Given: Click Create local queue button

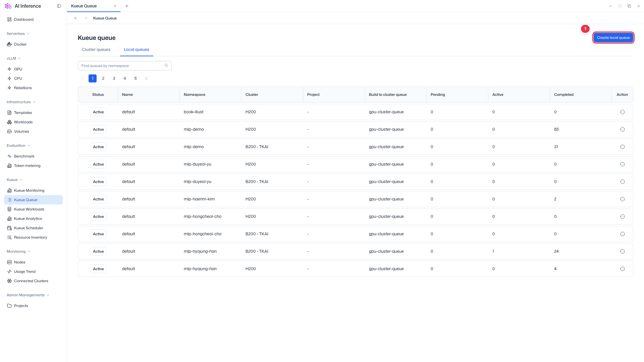Looking at the screenshot, I should pos(613,38).
